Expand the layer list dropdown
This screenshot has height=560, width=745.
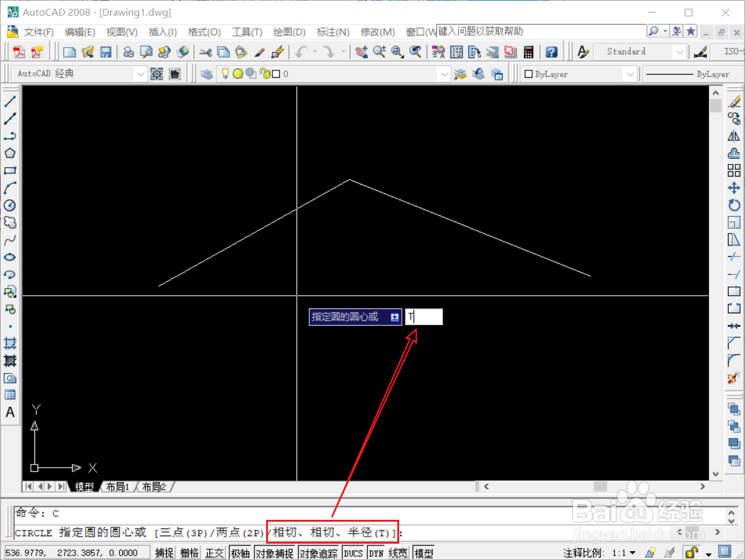[444, 74]
